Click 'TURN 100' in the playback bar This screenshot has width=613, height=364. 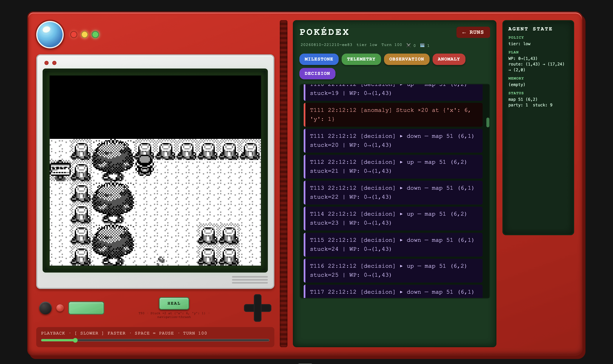[195, 333]
